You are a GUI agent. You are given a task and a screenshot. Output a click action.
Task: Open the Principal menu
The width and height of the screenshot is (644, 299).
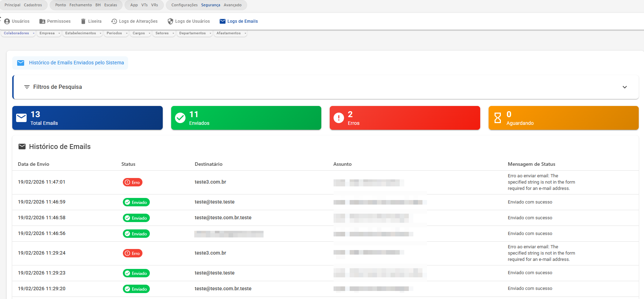tap(13, 5)
